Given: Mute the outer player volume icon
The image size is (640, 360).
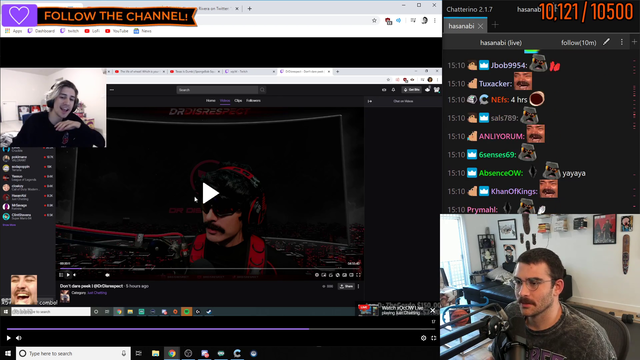Looking at the screenshot, I should click(x=19, y=338).
